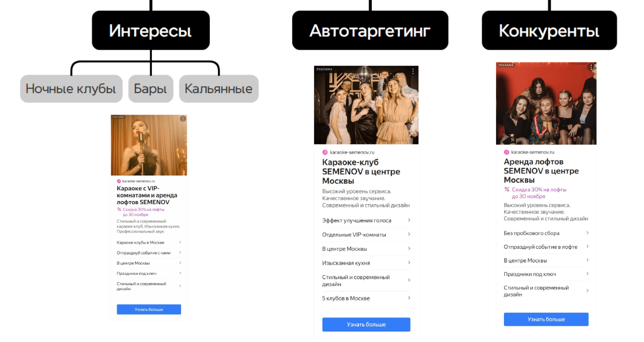Click Узнать больше in the Автотаргетинг ad

(x=367, y=325)
